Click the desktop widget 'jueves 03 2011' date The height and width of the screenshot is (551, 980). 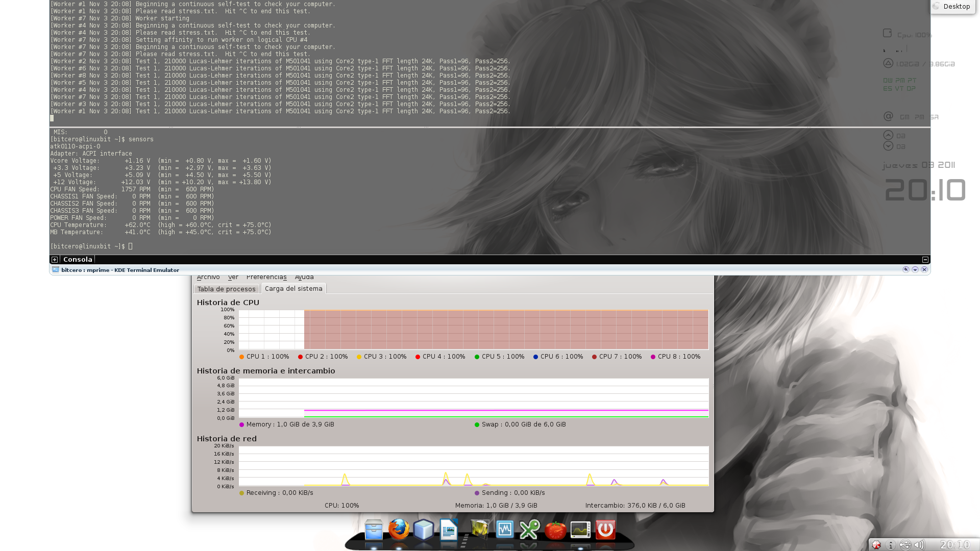pos(919,165)
